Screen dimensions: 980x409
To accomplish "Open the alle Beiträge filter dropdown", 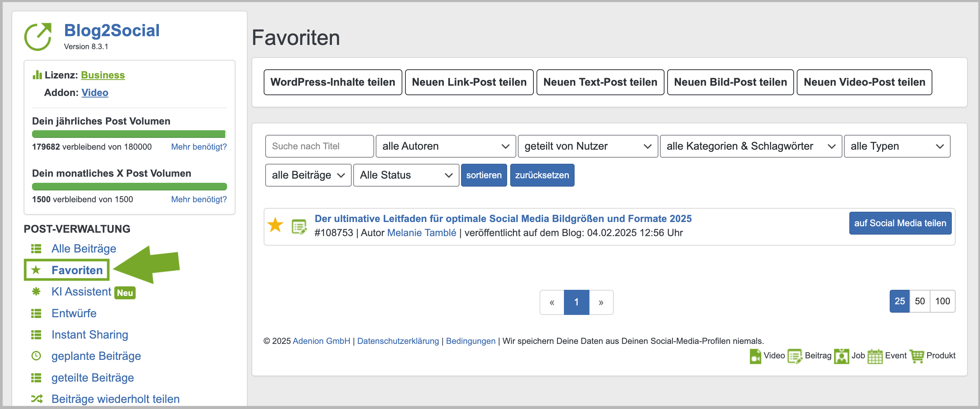I will 308,175.
